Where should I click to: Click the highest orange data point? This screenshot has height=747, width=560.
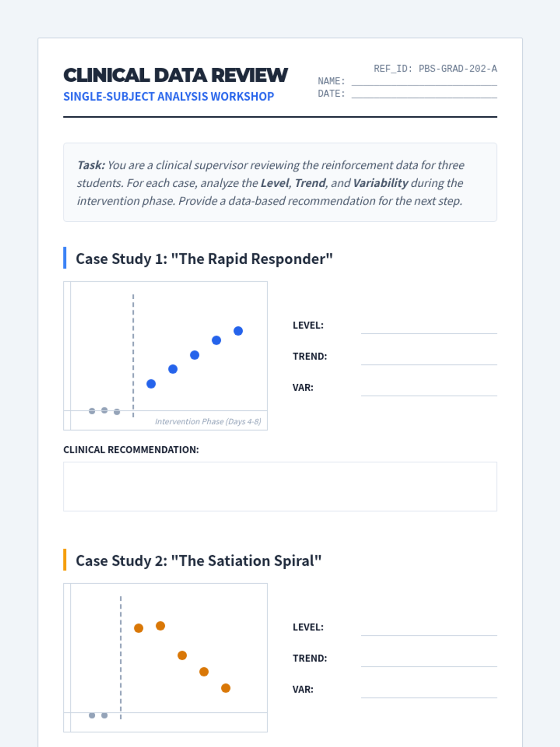point(161,626)
